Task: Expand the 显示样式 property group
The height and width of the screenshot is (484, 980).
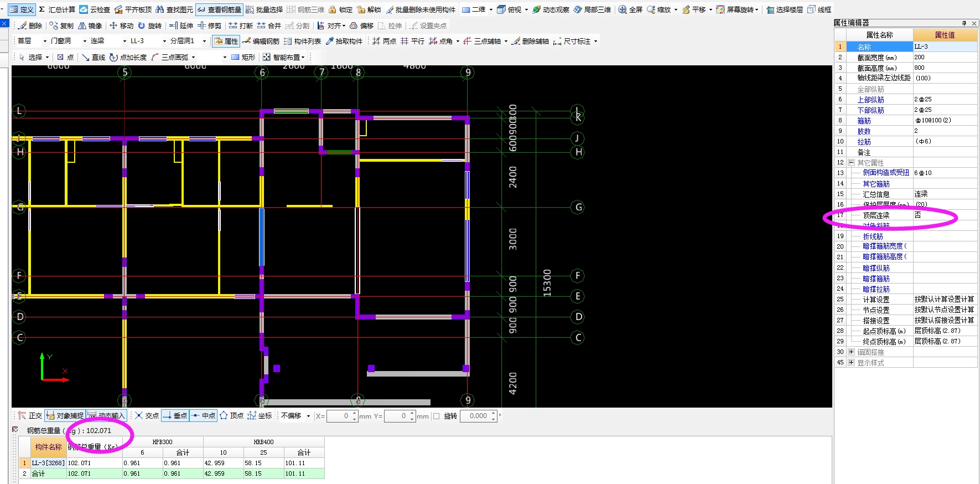Action: 851,363
